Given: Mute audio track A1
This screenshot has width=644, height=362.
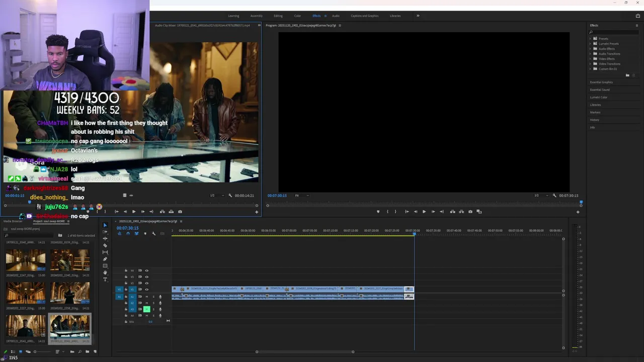Looking at the screenshot, I should tap(147, 297).
